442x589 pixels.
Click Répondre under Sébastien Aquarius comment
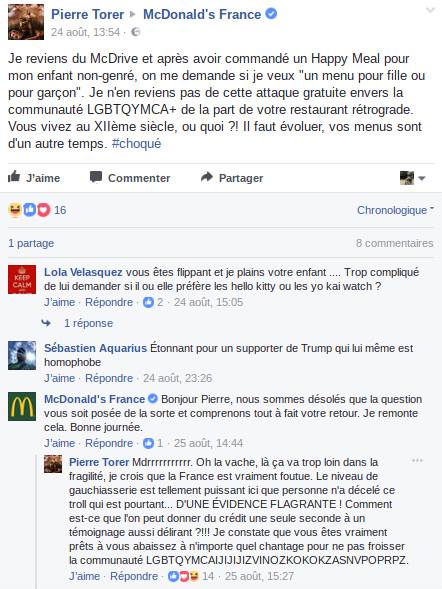[109, 378]
